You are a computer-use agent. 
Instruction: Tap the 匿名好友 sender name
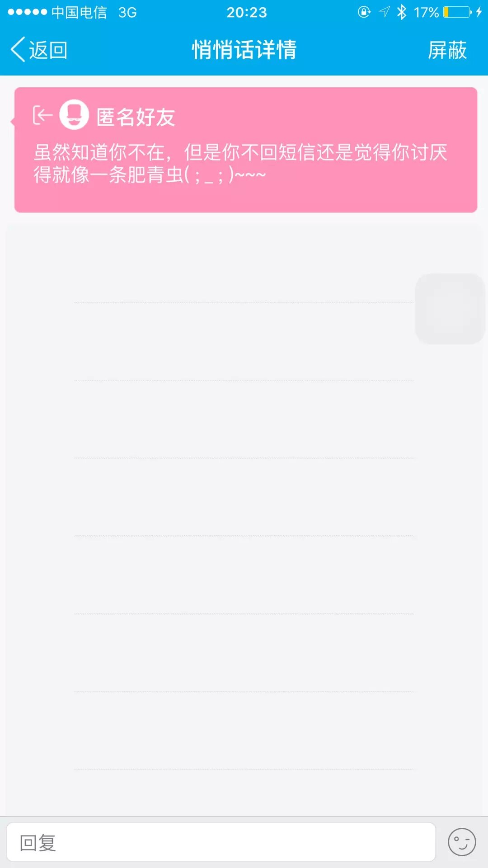pyautogui.click(x=136, y=117)
